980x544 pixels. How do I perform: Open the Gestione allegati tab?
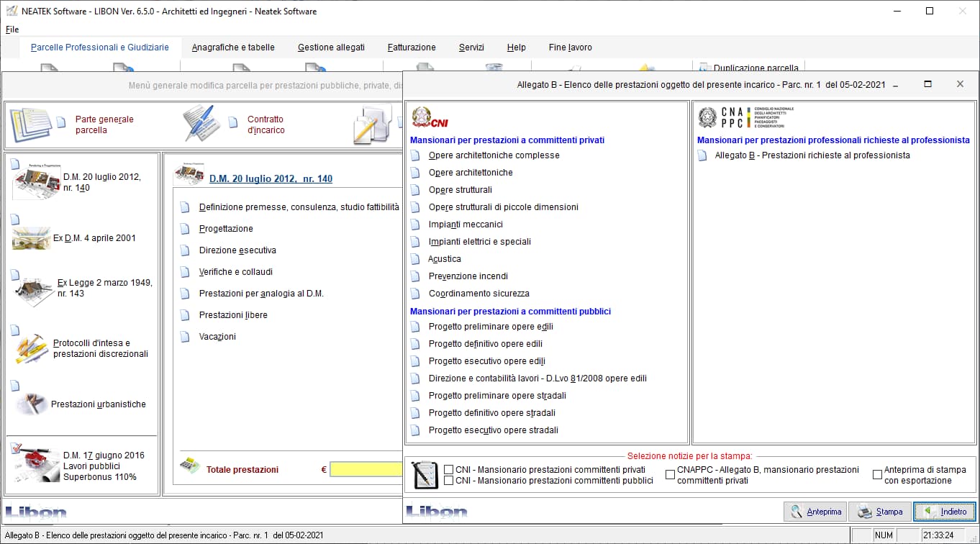click(331, 47)
